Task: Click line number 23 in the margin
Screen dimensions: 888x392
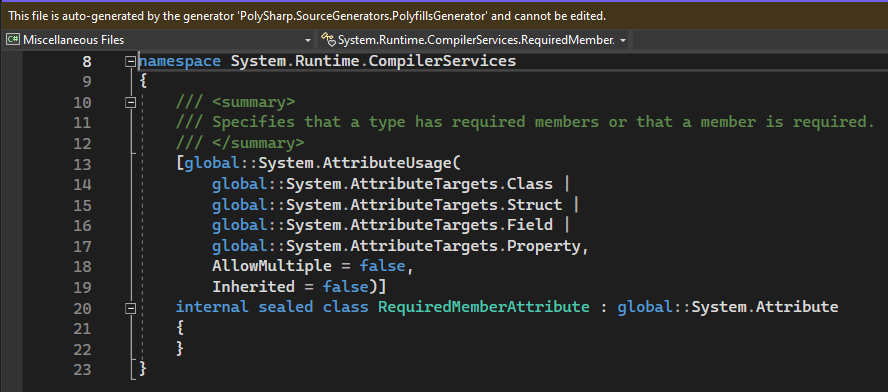Action: (x=82, y=370)
